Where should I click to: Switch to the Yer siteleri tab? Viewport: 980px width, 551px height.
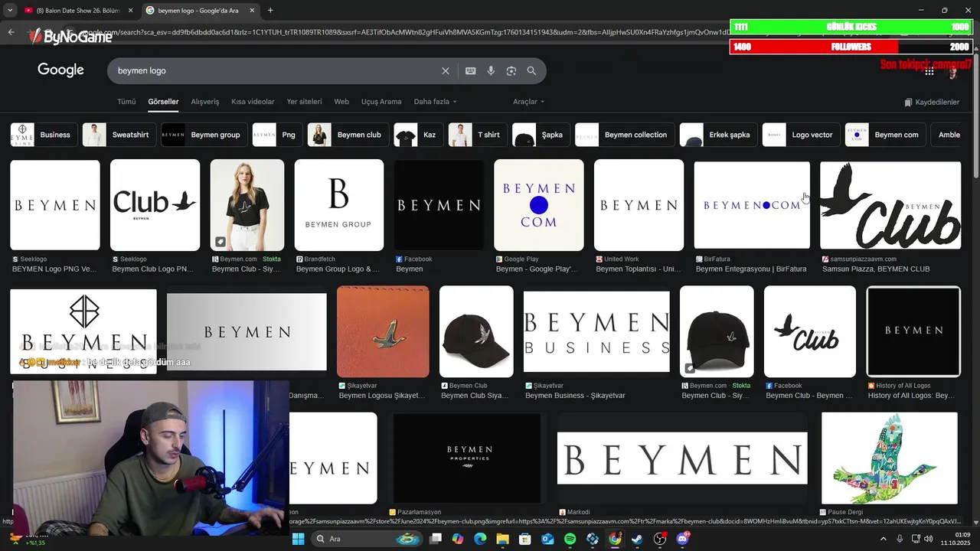click(x=304, y=102)
